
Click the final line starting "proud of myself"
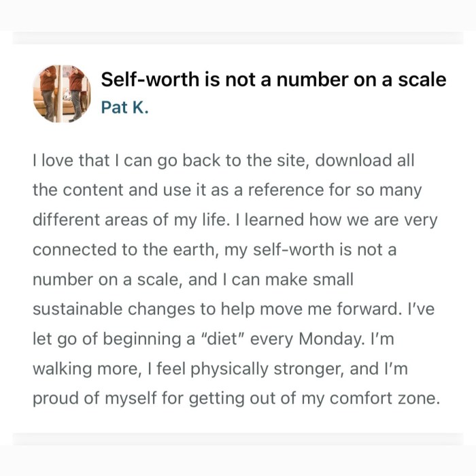click(236, 398)
